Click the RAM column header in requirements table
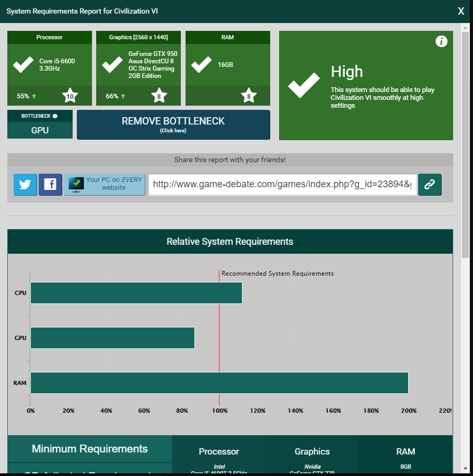This screenshot has width=473, height=476. point(406,451)
